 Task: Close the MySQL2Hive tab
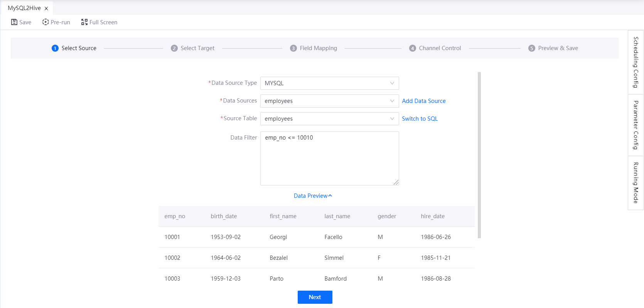46,8
